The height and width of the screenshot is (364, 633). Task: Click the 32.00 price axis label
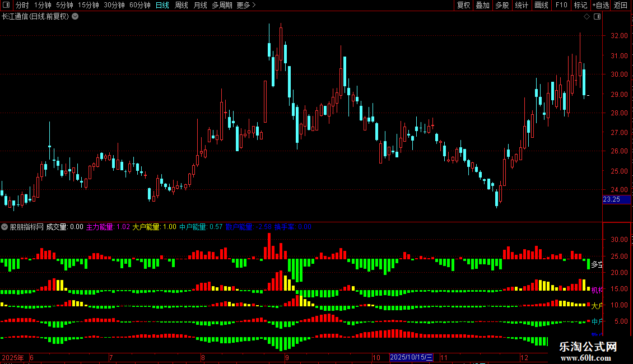coord(619,35)
